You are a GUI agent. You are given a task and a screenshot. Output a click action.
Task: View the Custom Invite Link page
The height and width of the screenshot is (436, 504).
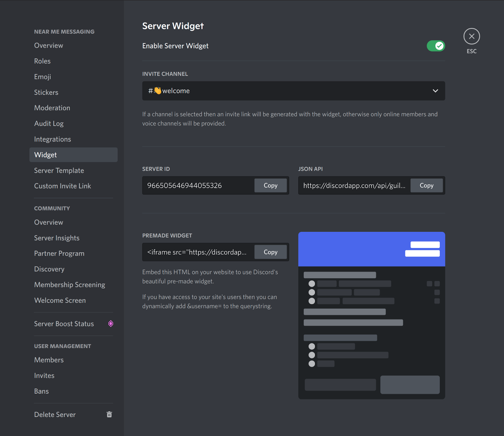click(62, 186)
